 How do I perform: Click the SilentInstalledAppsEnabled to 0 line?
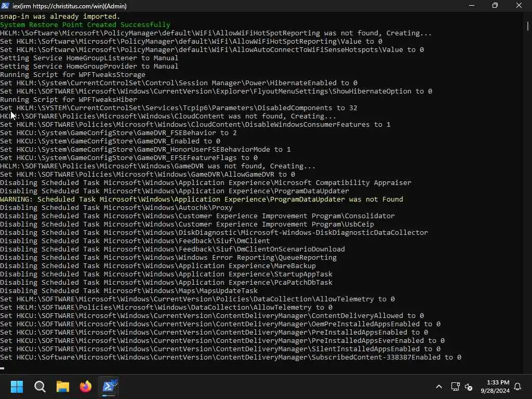(x=220, y=349)
